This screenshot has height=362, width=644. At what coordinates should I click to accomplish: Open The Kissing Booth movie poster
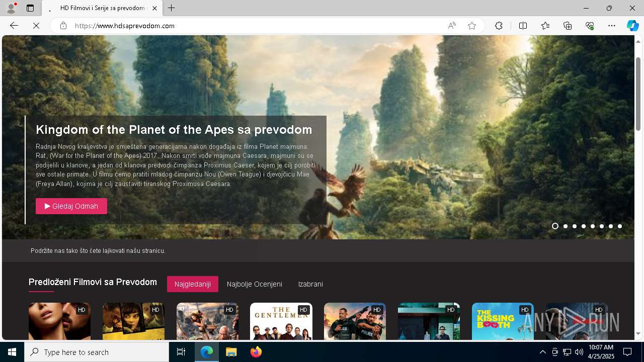pos(503,322)
